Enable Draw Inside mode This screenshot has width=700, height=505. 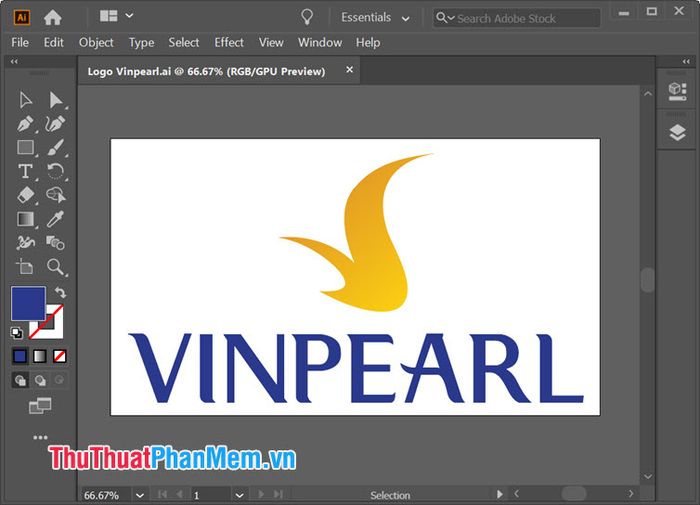coord(59,380)
